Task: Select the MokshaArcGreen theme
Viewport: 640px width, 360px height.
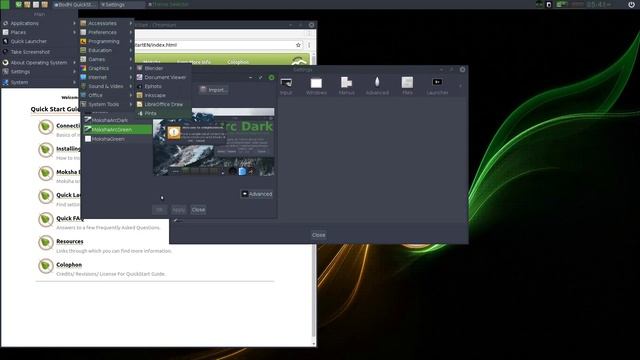Action: click(x=117, y=129)
